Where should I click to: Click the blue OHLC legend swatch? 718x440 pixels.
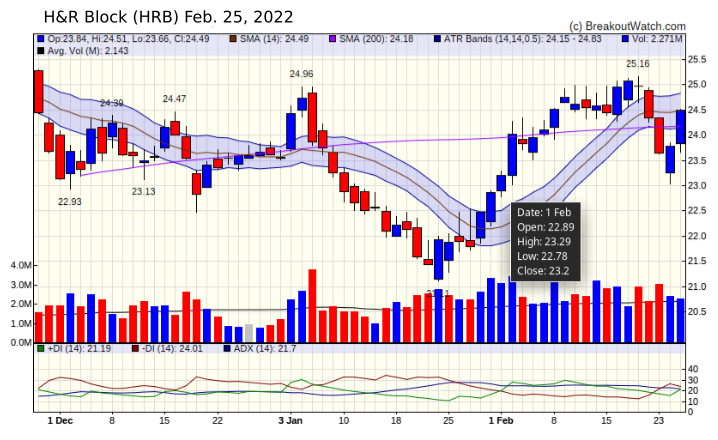pos(41,39)
